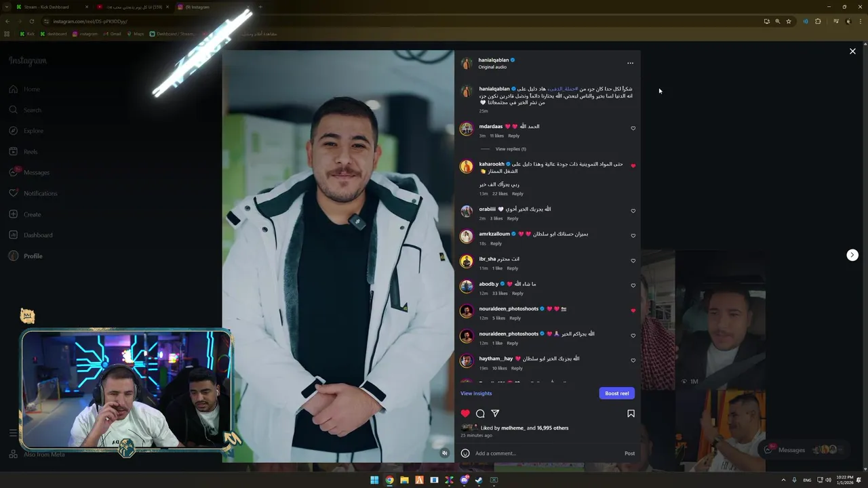Share the reel using the paper-plane icon
Screen dimensions: 868x488
click(495, 413)
